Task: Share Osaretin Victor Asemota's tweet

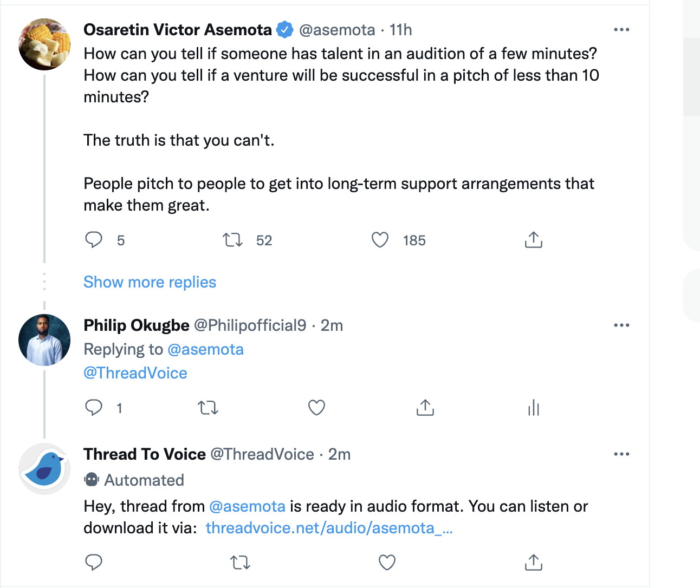Action: (534, 240)
